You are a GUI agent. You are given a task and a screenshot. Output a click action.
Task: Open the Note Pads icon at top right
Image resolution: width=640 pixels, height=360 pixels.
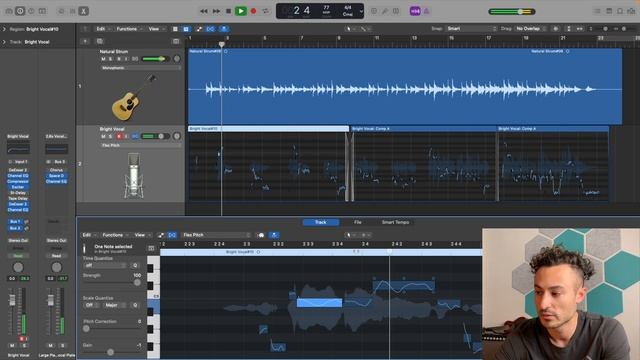(609, 11)
